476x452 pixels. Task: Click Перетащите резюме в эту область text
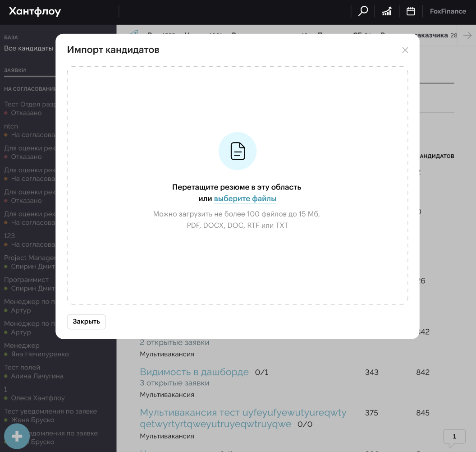[x=237, y=187]
